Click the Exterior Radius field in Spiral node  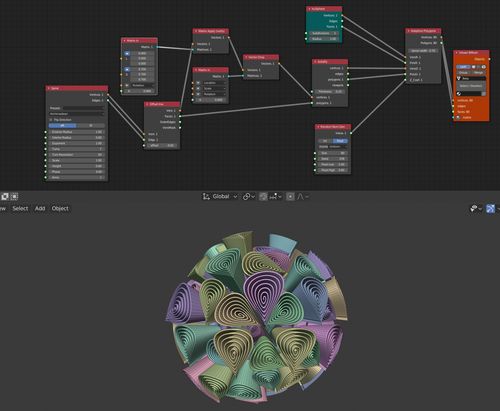[77, 132]
